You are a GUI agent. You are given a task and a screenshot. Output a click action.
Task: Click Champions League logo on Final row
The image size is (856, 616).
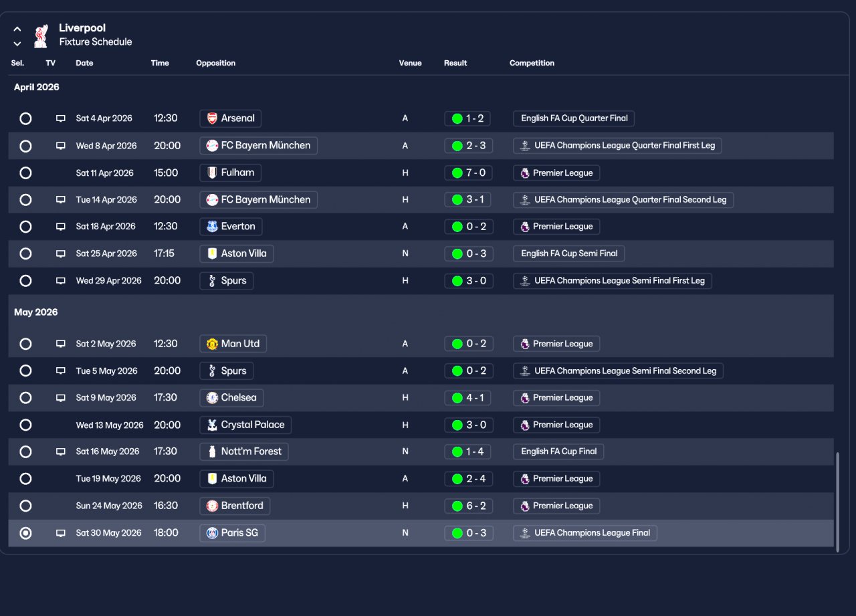pyautogui.click(x=525, y=533)
